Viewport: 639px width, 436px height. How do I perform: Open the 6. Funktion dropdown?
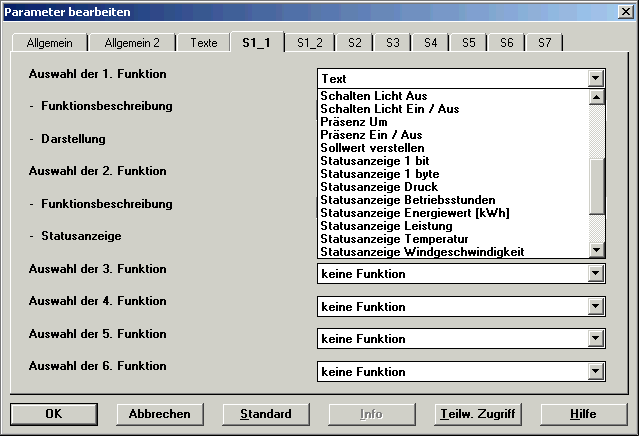click(x=596, y=372)
